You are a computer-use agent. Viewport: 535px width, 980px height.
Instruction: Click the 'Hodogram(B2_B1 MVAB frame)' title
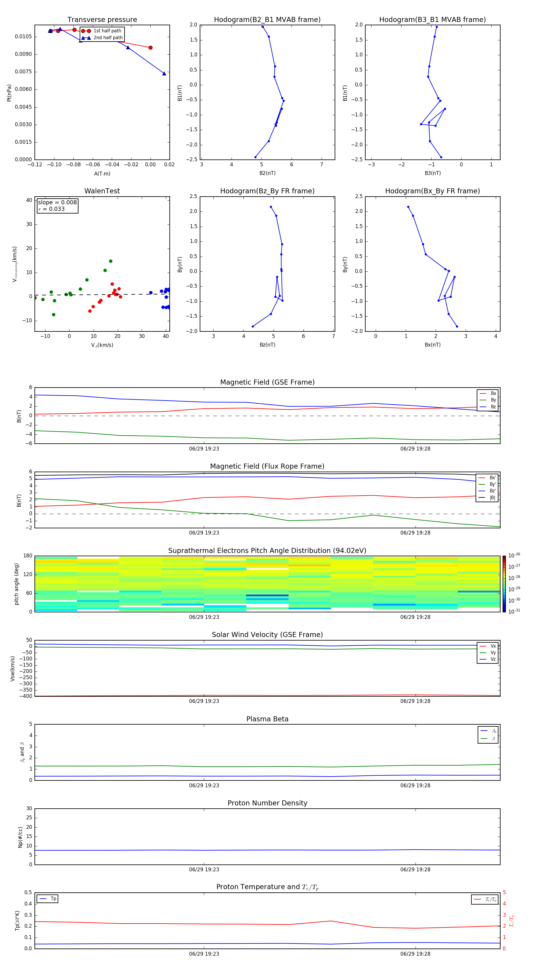[267, 19]
